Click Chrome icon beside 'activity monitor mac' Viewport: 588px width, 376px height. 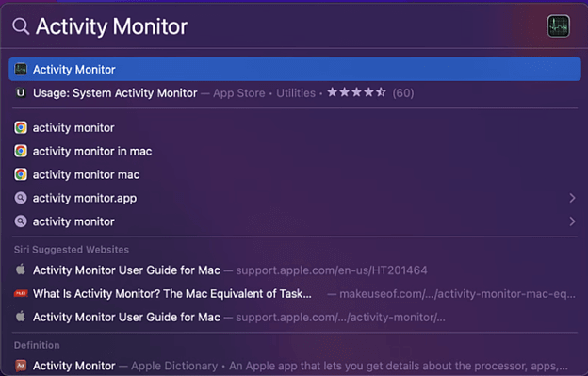pyautogui.click(x=21, y=174)
